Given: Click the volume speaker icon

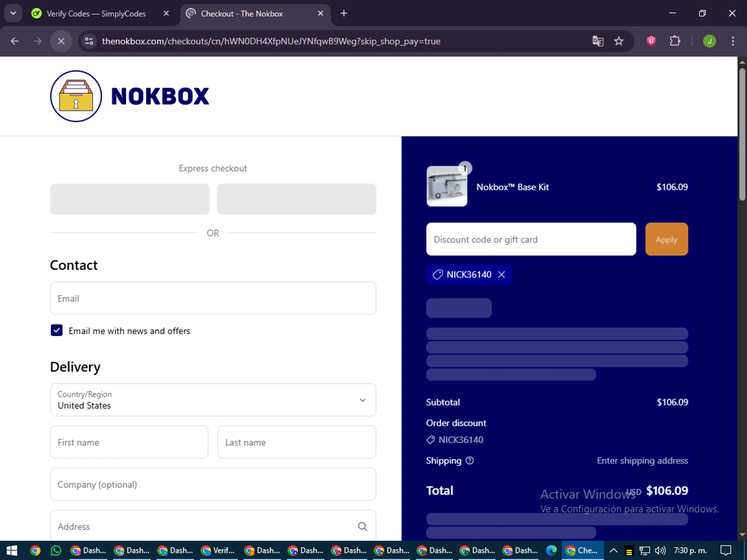Looking at the screenshot, I should click(660, 551).
